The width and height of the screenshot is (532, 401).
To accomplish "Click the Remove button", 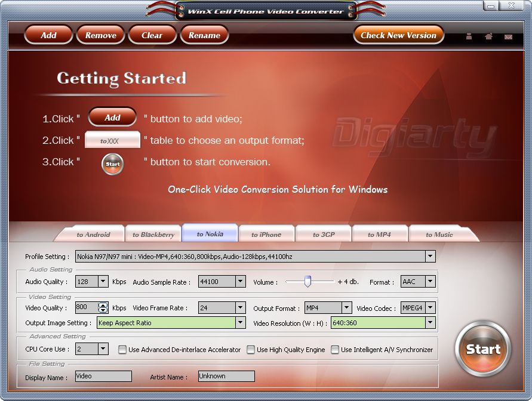I will click(x=101, y=35).
